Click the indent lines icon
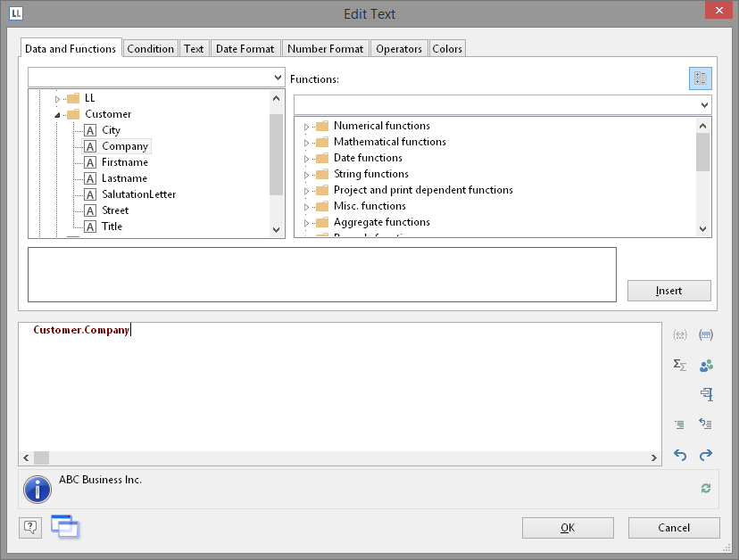Image resolution: width=739 pixels, height=560 pixels. coord(680,424)
